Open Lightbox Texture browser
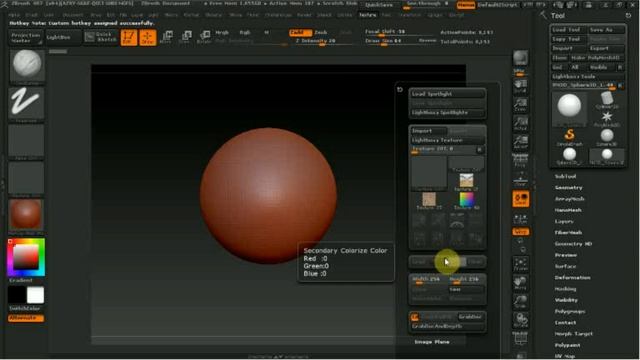Image resolution: width=640 pixels, height=360 pixels. click(447, 140)
